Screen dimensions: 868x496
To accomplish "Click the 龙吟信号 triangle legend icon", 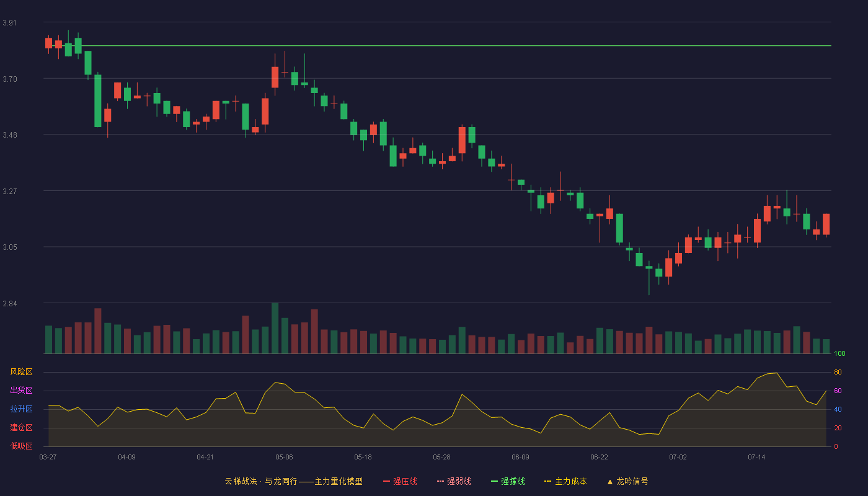I will pyautogui.click(x=610, y=482).
